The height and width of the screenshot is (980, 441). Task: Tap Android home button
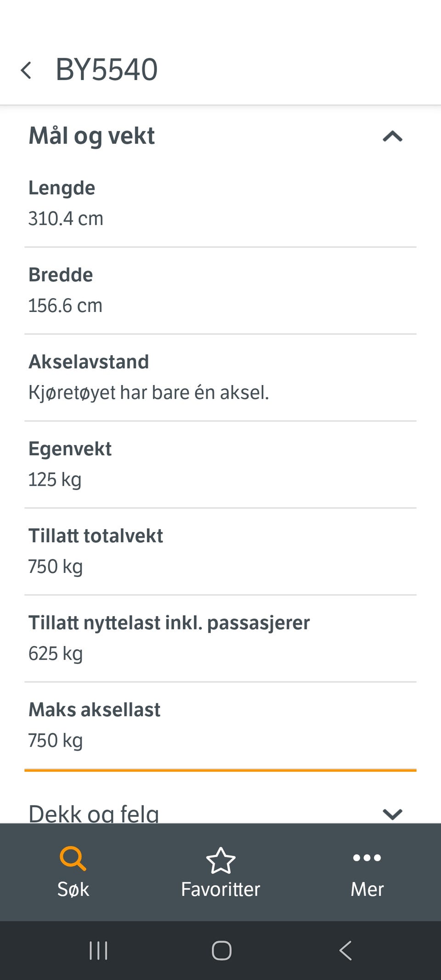pyautogui.click(x=221, y=951)
